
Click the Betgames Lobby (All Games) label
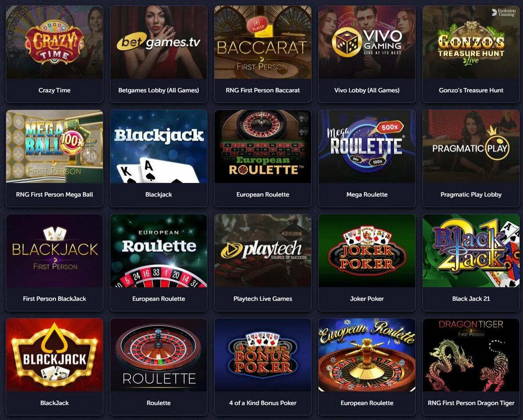pyautogui.click(x=158, y=90)
